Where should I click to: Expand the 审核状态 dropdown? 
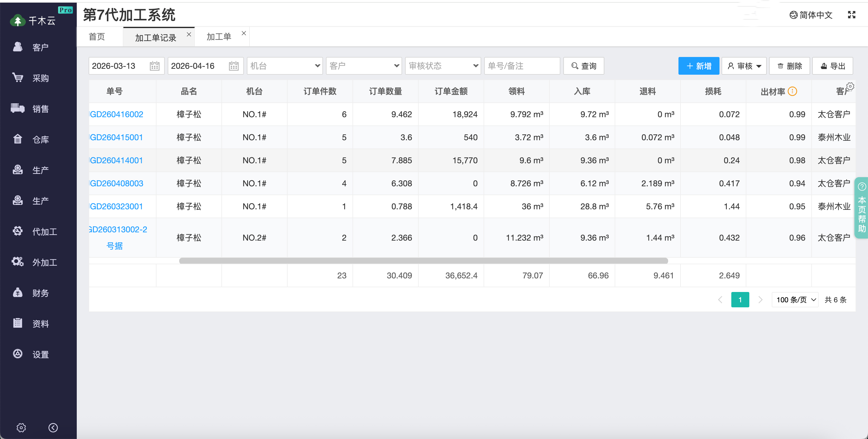pyautogui.click(x=443, y=66)
